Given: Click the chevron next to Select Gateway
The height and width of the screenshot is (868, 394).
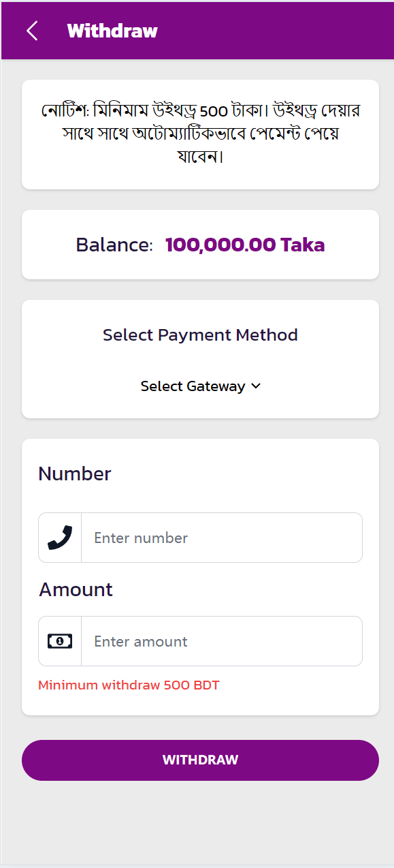Looking at the screenshot, I should pos(256,386).
